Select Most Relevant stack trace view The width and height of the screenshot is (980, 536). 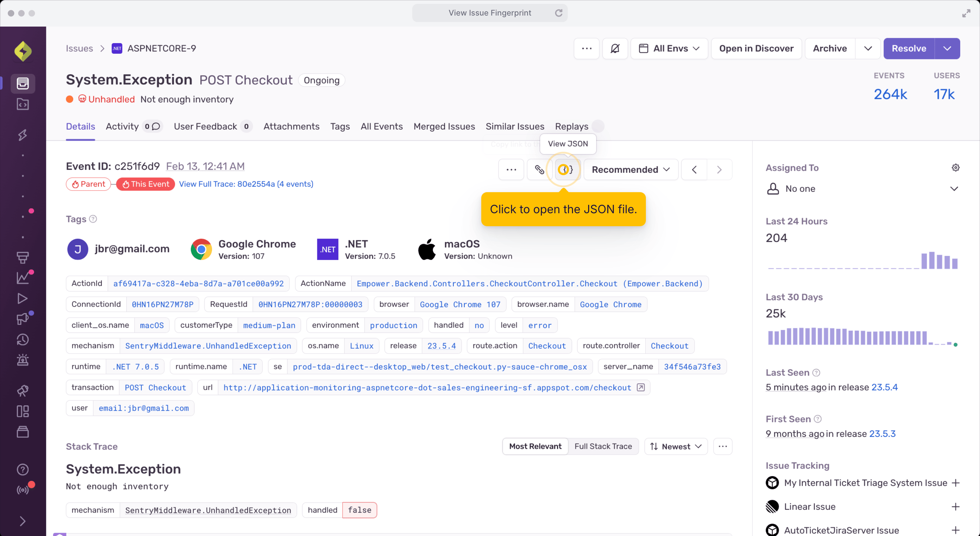[535, 446]
